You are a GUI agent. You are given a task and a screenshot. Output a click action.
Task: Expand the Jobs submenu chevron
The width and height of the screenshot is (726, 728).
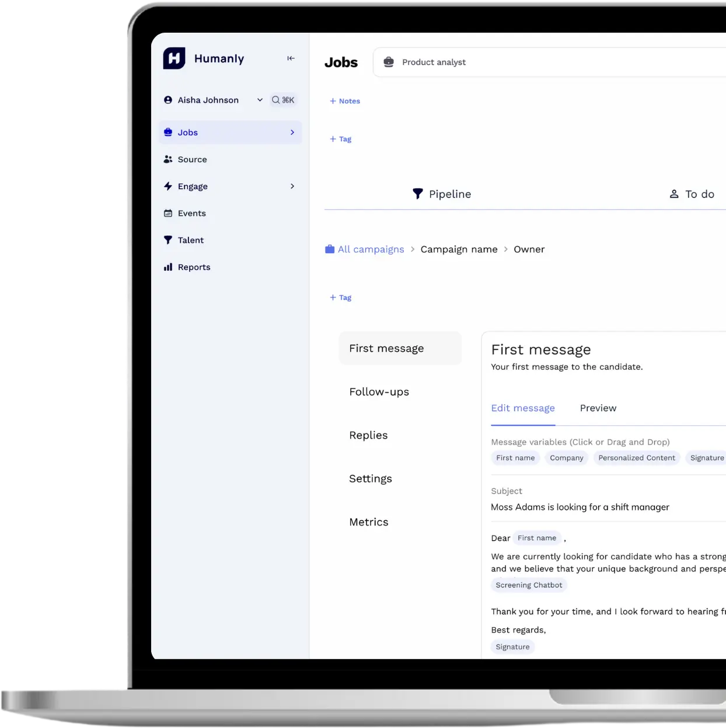point(292,132)
